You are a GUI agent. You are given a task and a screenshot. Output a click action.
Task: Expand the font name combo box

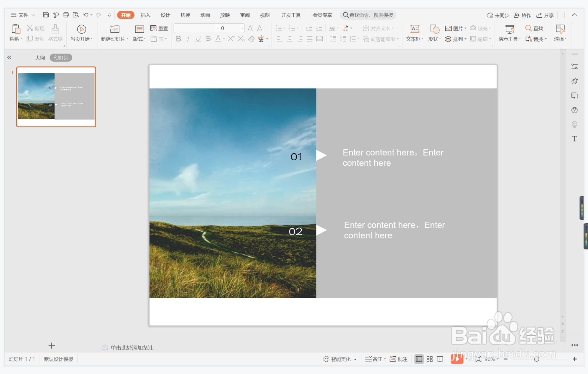[x=218, y=28]
